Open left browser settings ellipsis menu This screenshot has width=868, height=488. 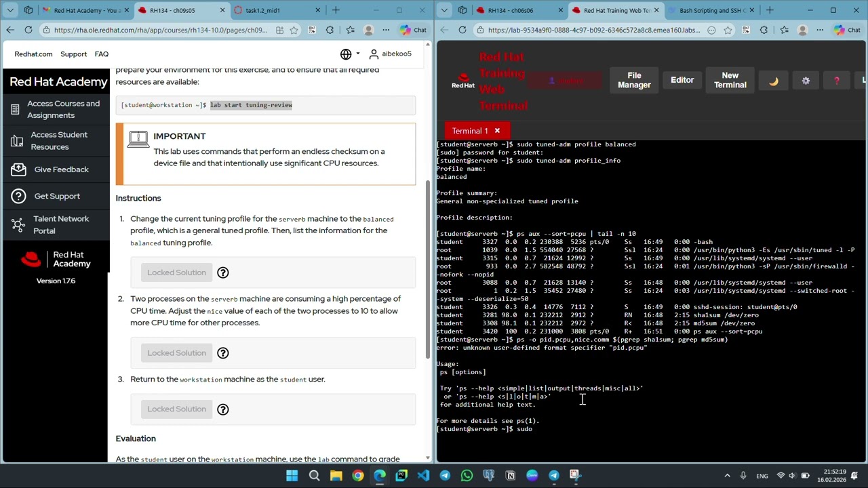[x=387, y=30]
